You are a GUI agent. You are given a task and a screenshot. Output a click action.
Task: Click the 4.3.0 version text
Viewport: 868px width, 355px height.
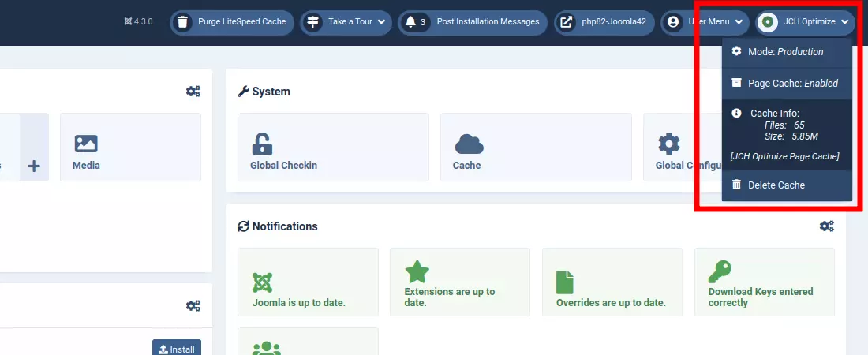tap(144, 21)
